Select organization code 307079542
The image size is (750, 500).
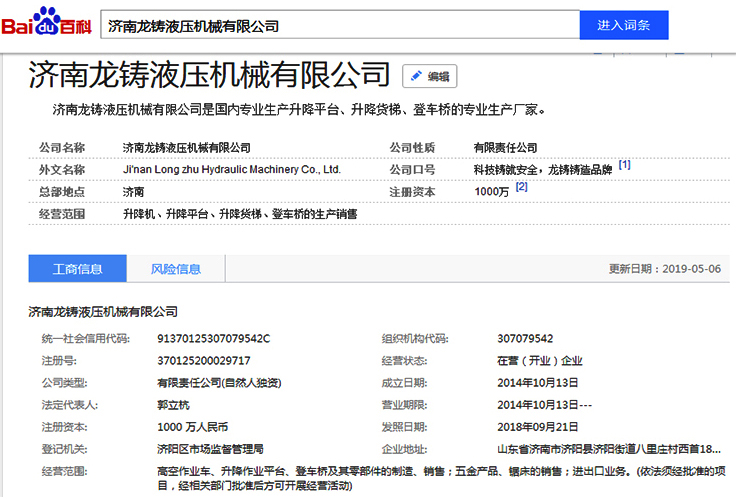[525, 338]
